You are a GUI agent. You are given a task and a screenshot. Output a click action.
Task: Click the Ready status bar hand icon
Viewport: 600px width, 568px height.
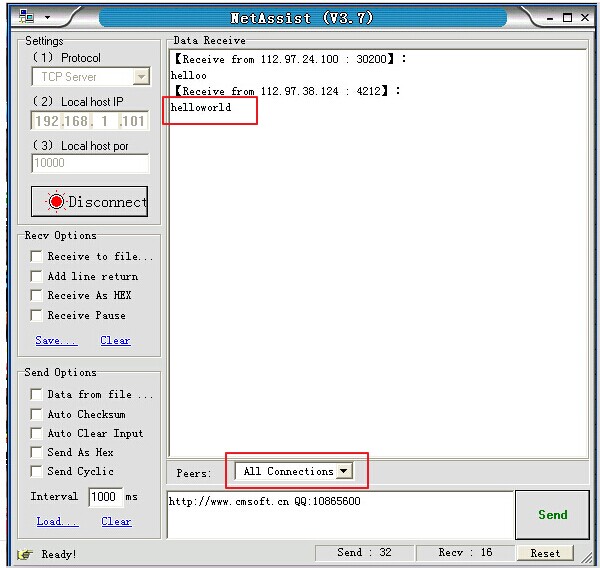pyautogui.click(x=25, y=554)
